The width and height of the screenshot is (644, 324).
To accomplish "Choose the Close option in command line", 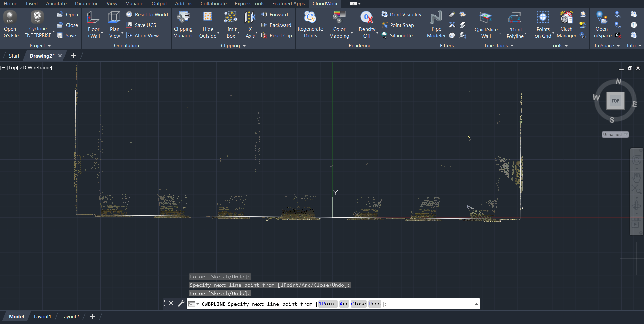I will pyautogui.click(x=358, y=304).
